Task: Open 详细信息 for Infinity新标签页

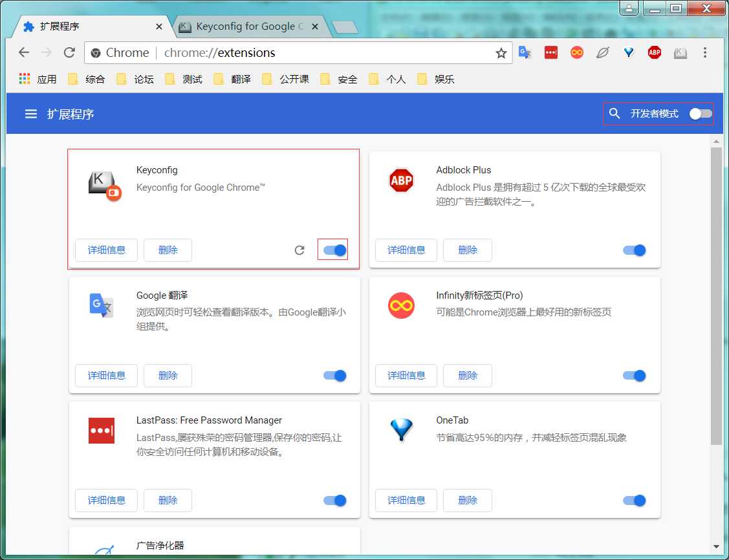Action: pyautogui.click(x=406, y=376)
